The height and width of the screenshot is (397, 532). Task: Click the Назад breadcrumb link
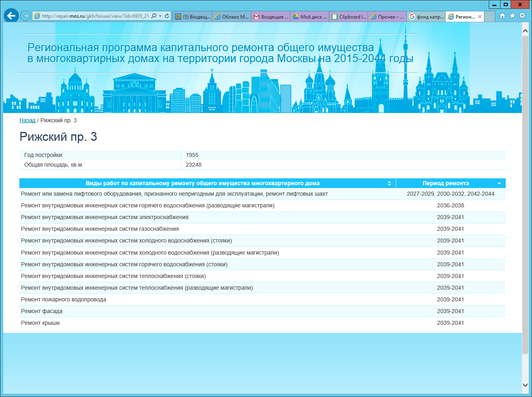coord(27,120)
